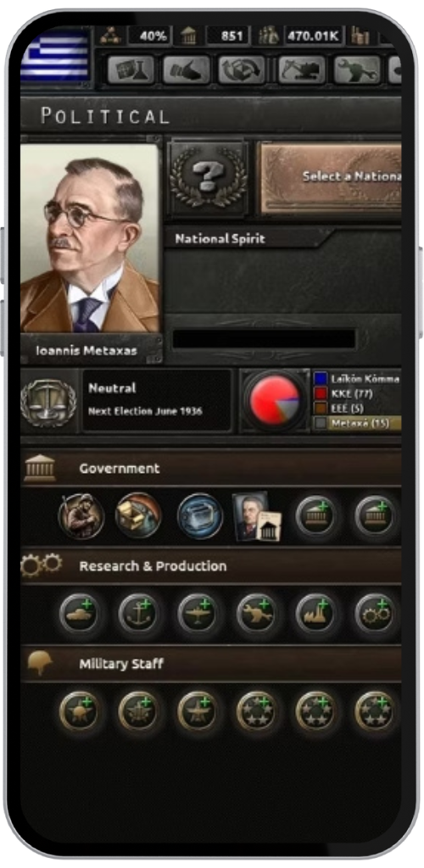The width and height of the screenshot is (424, 868).
Task: Open the Construction crane icon
Action: click(x=302, y=70)
